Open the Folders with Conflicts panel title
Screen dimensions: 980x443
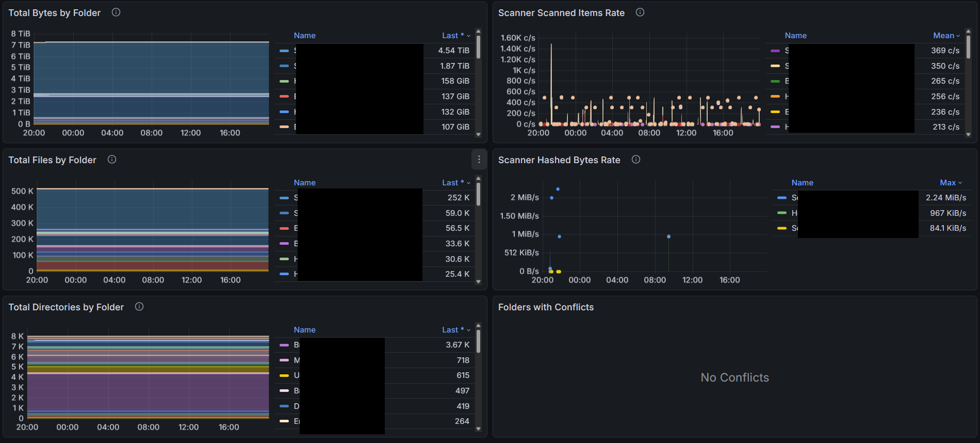point(546,307)
